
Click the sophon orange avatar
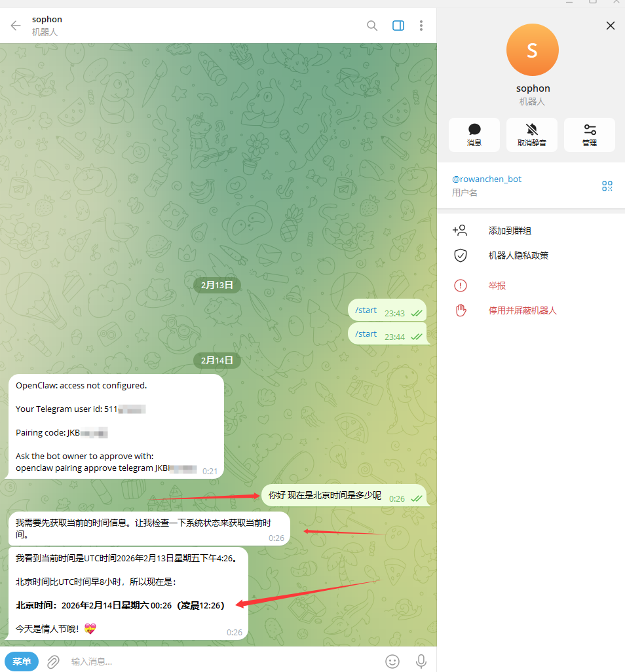(533, 50)
